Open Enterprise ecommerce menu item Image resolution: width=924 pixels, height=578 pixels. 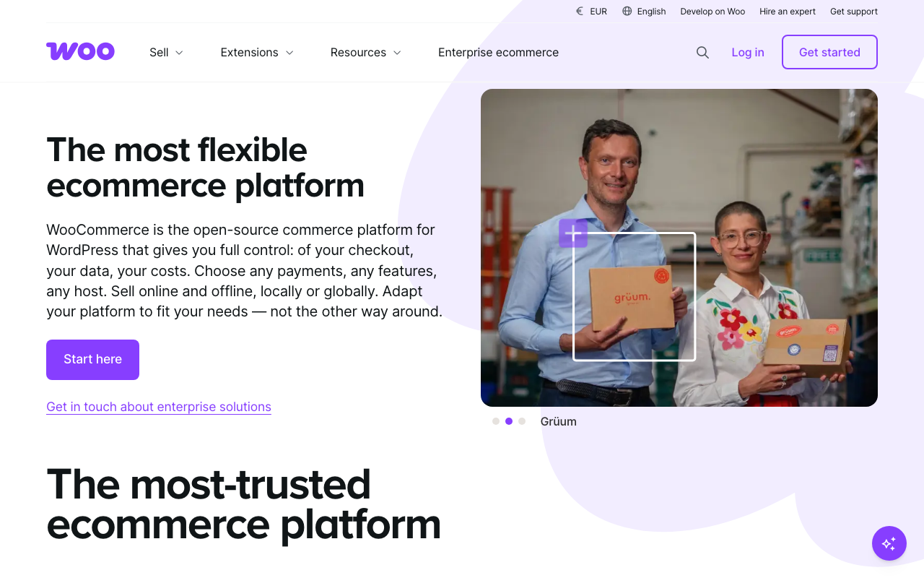point(498,53)
